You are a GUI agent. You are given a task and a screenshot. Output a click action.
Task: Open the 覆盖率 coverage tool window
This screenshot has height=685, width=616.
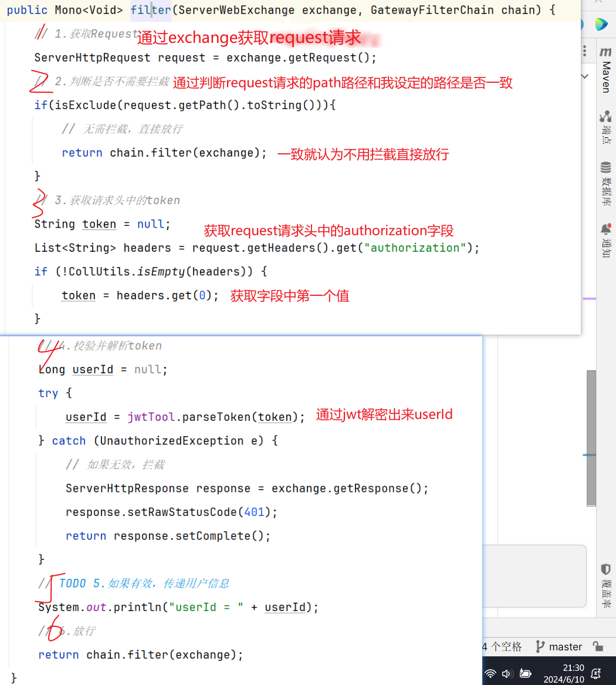pyautogui.click(x=605, y=585)
